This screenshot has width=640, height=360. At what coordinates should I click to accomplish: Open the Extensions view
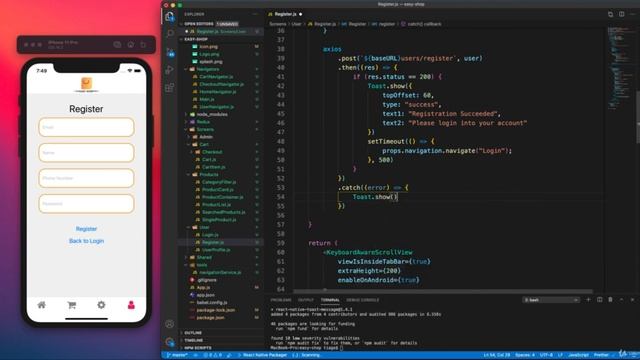pyautogui.click(x=169, y=87)
